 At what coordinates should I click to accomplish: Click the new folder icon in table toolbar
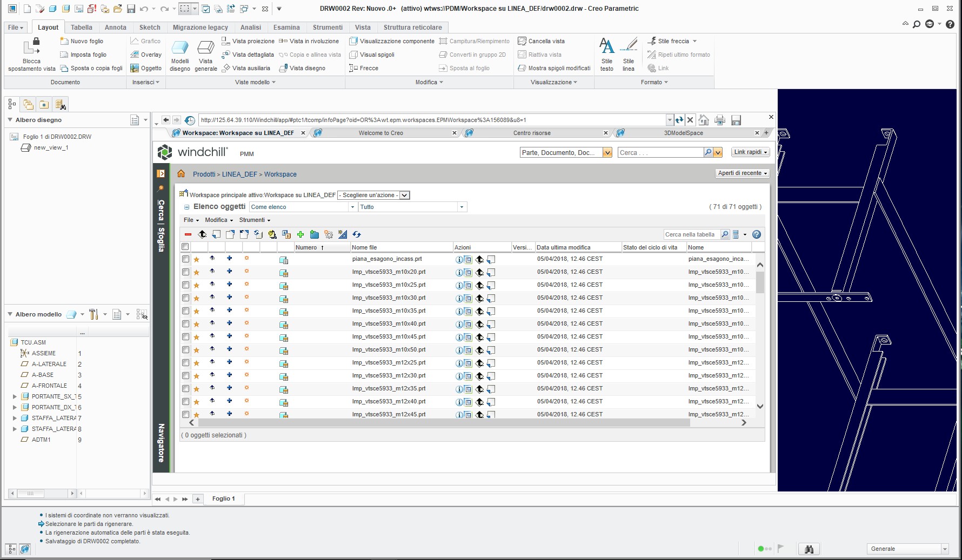(x=315, y=234)
